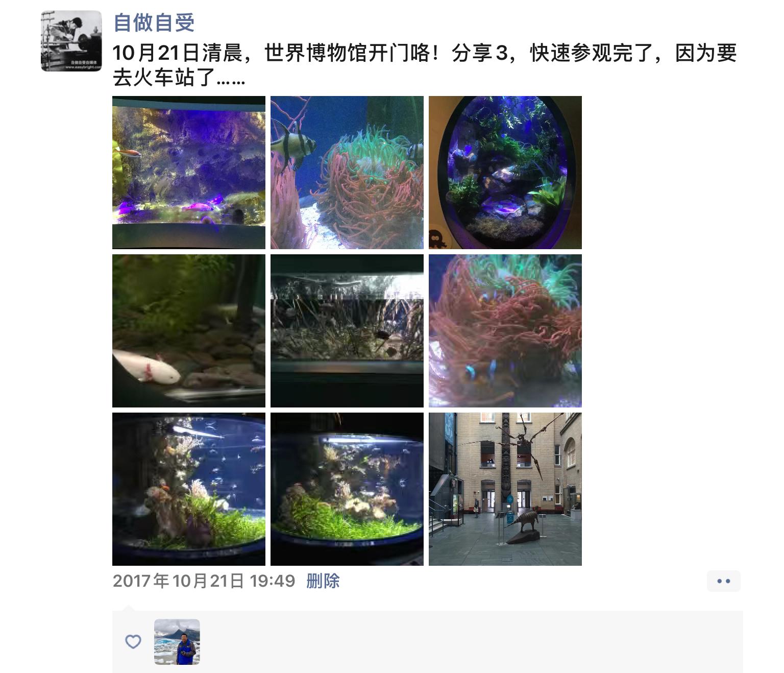Image resolution: width=784 pixels, height=673 pixels.
Task: View the striped fish beside anemone photo
Action: click(347, 173)
